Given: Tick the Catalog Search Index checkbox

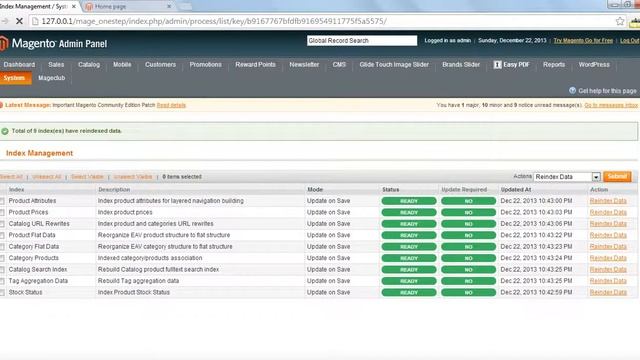Looking at the screenshot, I should click(x=2, y=270).
